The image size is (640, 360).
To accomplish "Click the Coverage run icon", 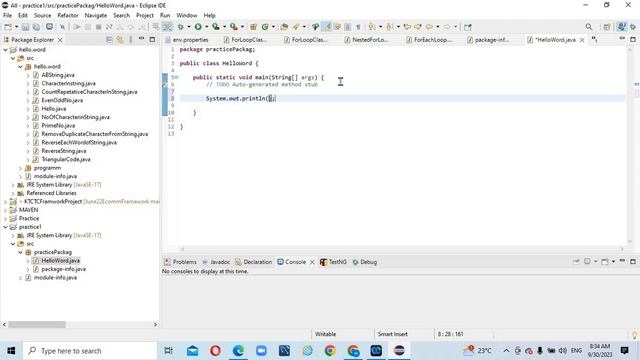I will point(216,27).
